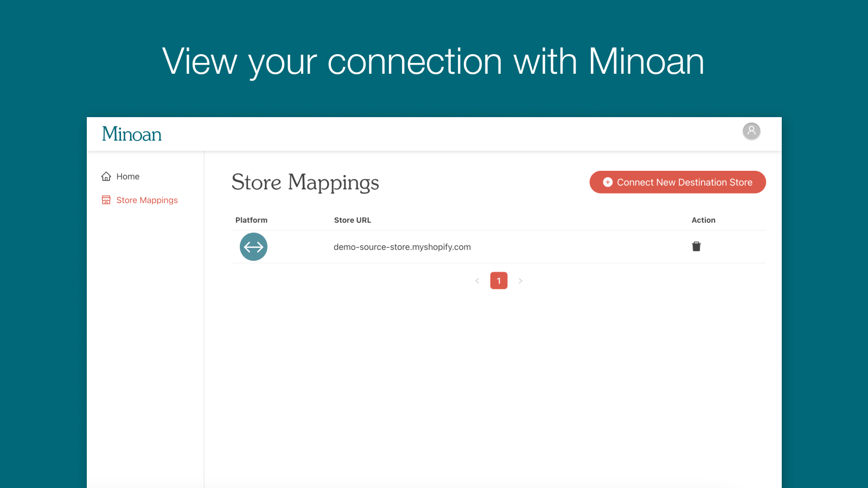This screenshot has width=868, height=488.
Task: Click the Platform column header
Action: [251, 220]
